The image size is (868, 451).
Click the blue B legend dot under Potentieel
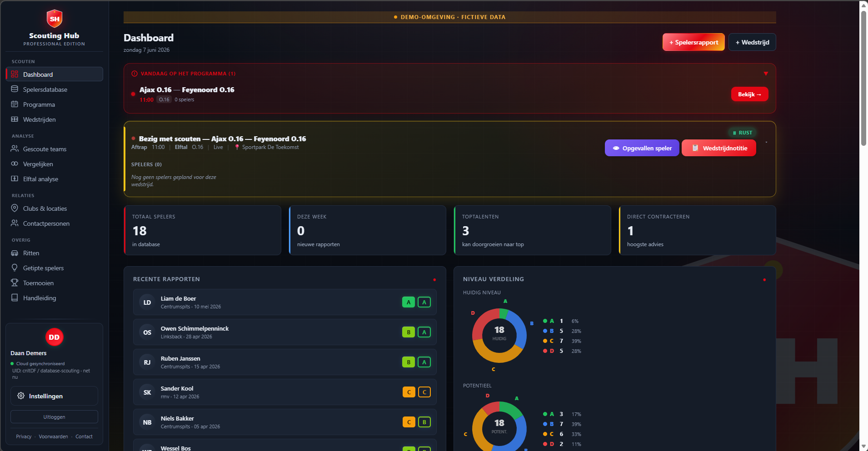(x=545, y=424)
